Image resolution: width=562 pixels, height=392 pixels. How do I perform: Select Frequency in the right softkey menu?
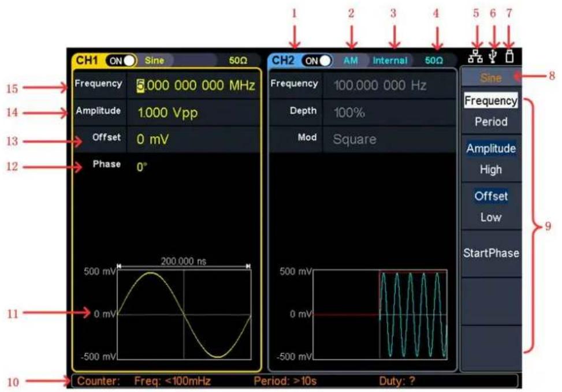[491, 100]
